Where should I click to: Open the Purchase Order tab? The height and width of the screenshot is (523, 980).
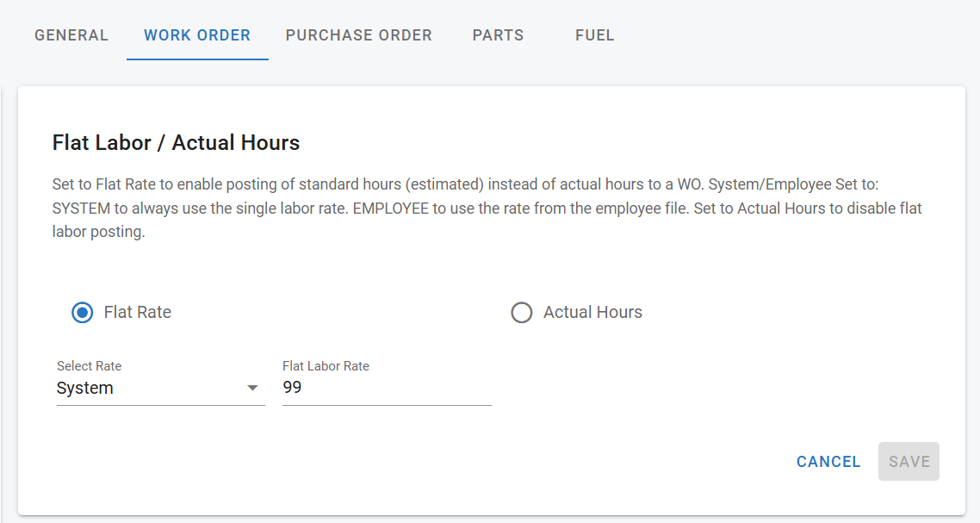coord(359,35)
